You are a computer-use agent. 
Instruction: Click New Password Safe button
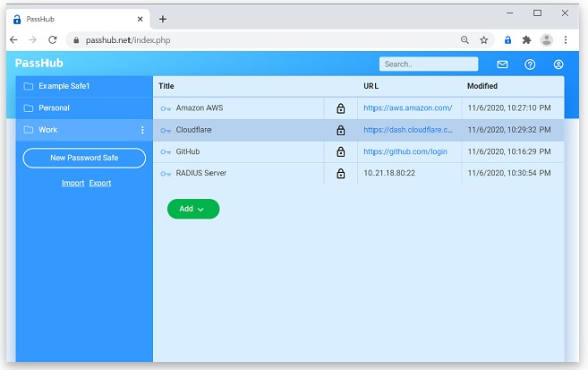point(84,158)
